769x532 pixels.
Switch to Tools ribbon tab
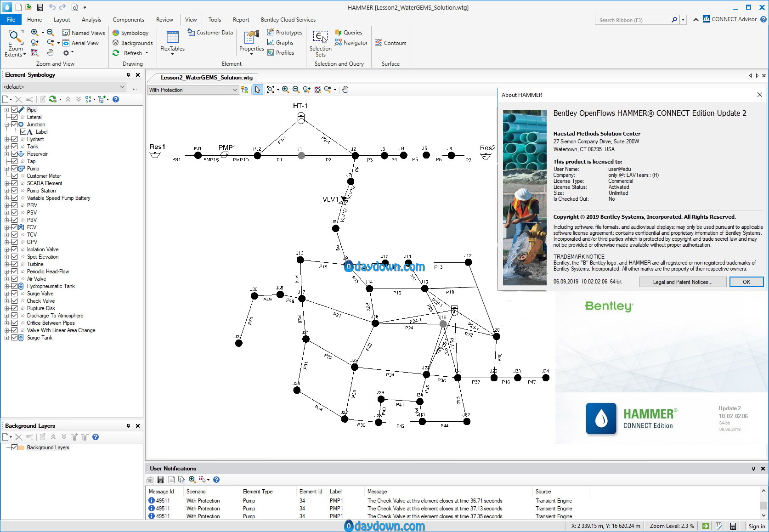click(x=215, y=20)
